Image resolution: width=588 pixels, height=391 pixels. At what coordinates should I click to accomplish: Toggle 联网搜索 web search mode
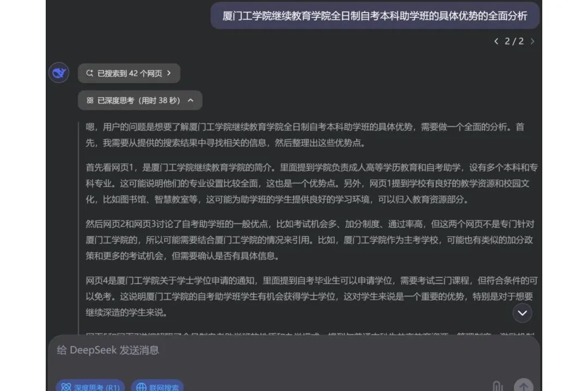(157, 386)
